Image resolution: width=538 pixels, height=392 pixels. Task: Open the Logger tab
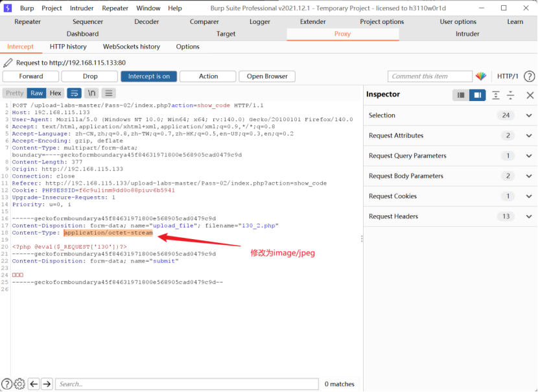(260, 21)
